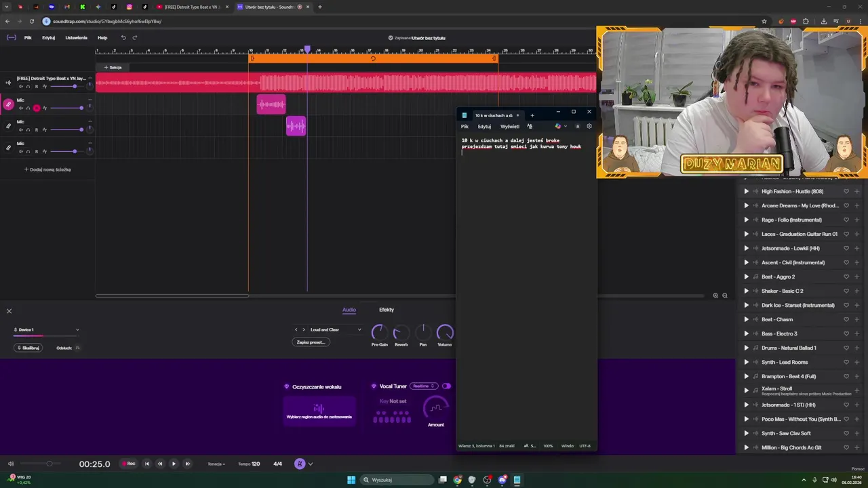The image size is (868, 488).
Task: Zoom out the timeline
Action: pyautogui.click(x=725, y=296)
